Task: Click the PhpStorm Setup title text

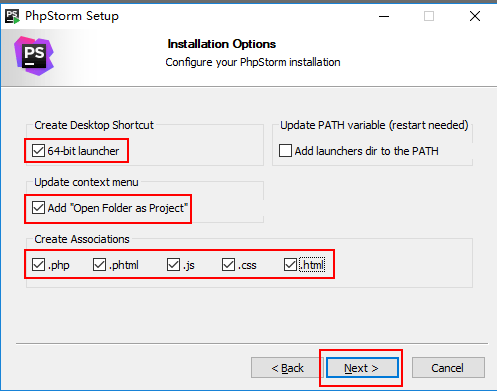Action: [x=72, y=16]
